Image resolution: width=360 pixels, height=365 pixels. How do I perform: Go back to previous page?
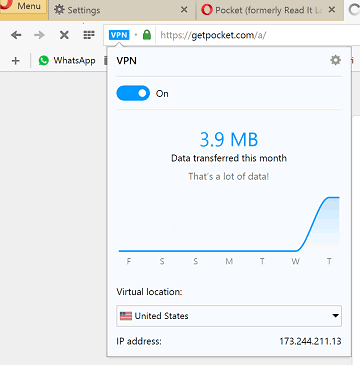[x=16, y=35]
